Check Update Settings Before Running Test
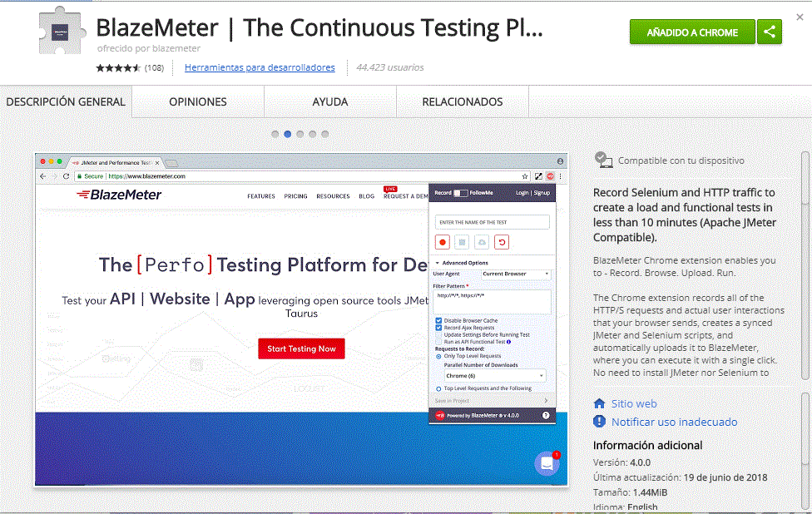Screen dimensions: 812x514 click(438, 335)
